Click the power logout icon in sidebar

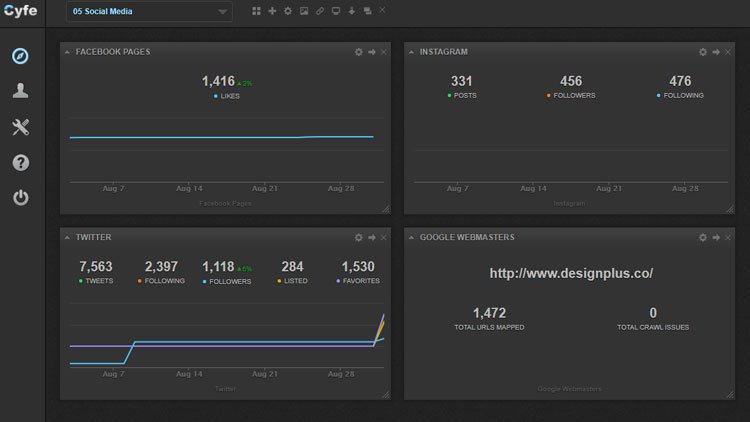click(x=20, y=197)
